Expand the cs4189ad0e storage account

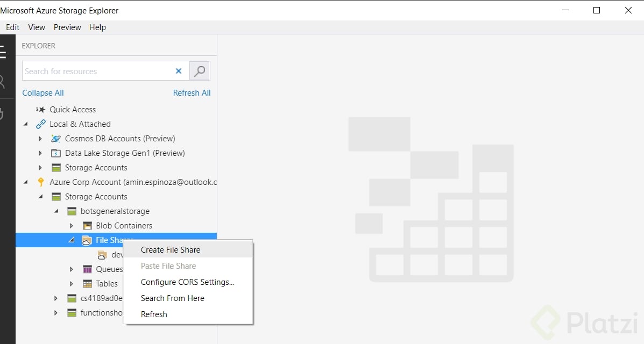tap(56, 298)
